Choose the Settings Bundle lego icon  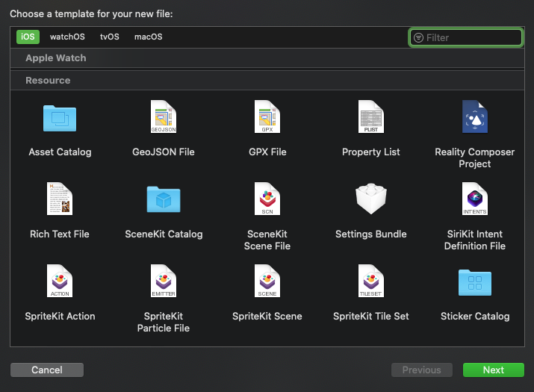point(371,199)
